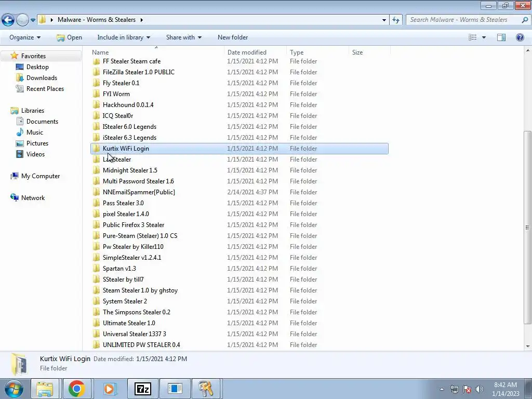Open the Organize menu
The width and height of the screenshot is (532, 399).
(25, 37)
